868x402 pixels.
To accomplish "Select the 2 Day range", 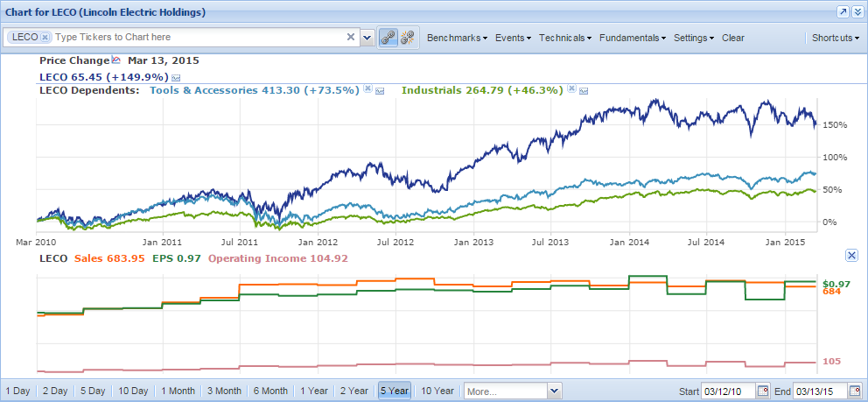I will coord(55,391).
